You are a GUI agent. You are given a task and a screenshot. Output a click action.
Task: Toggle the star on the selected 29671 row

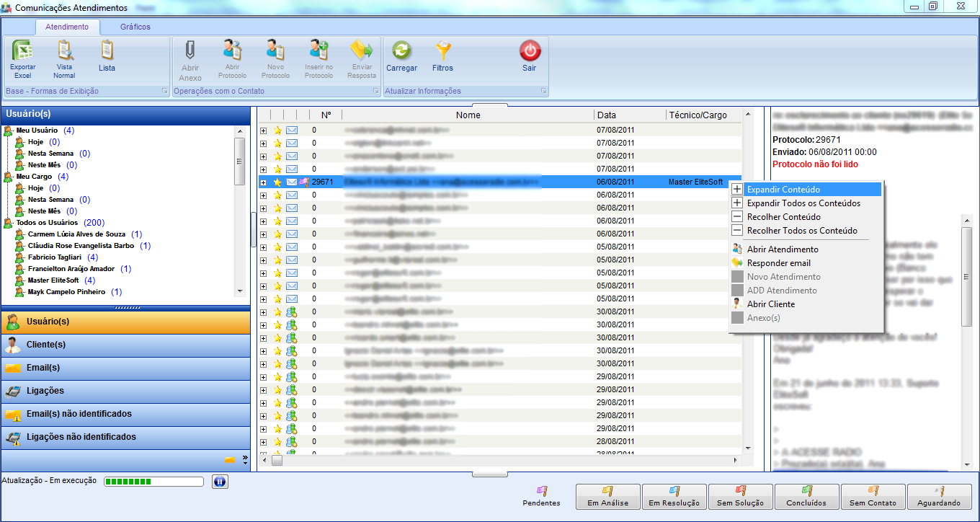tap(277, 182)
